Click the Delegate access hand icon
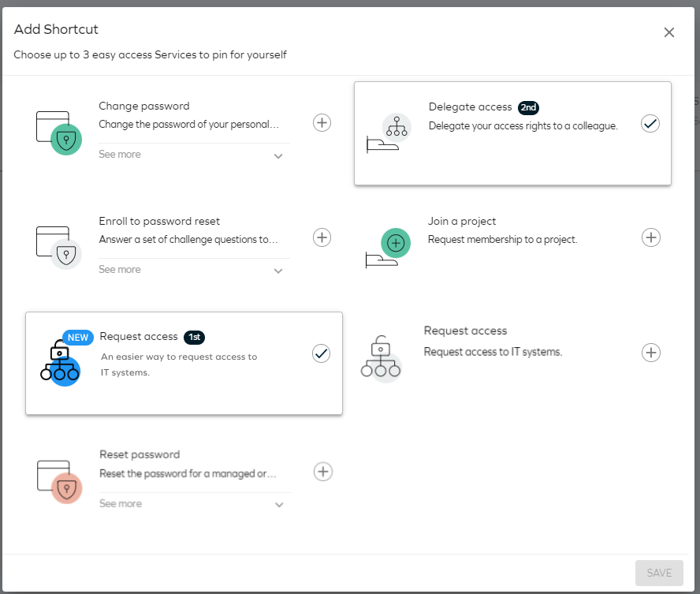Screen dimensions: 700x594 [x=389, y=133]
